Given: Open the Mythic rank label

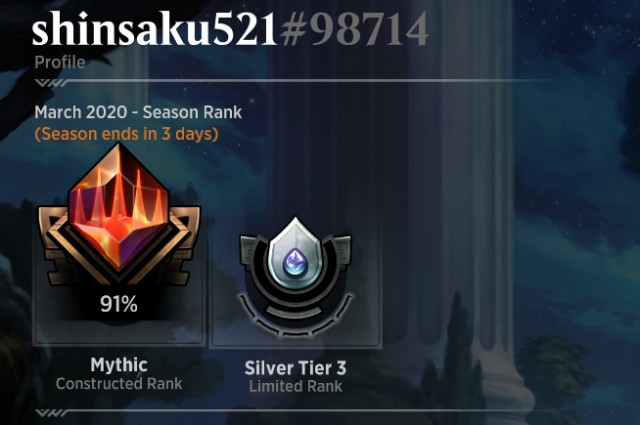Looking at the screenshot, I should 119,365.
